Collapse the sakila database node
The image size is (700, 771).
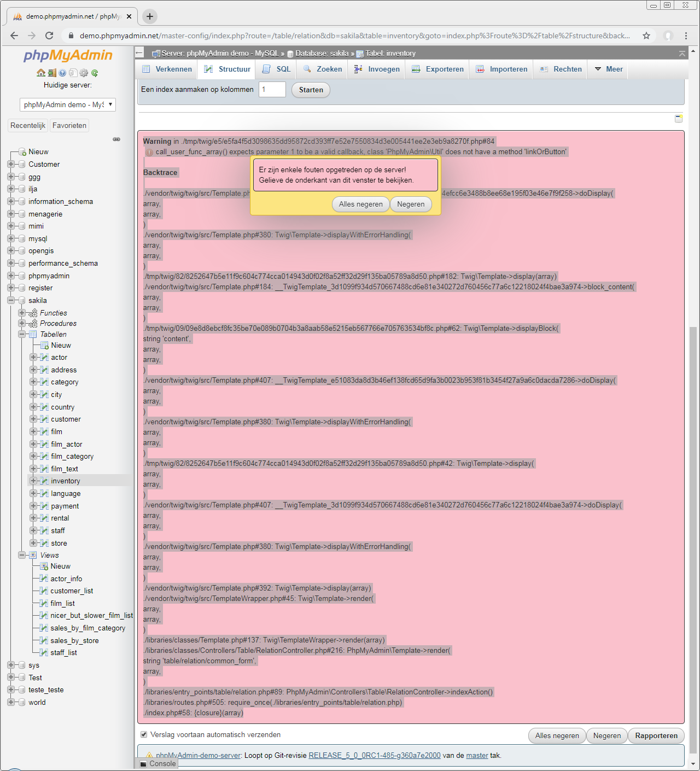tap(12, 300)
